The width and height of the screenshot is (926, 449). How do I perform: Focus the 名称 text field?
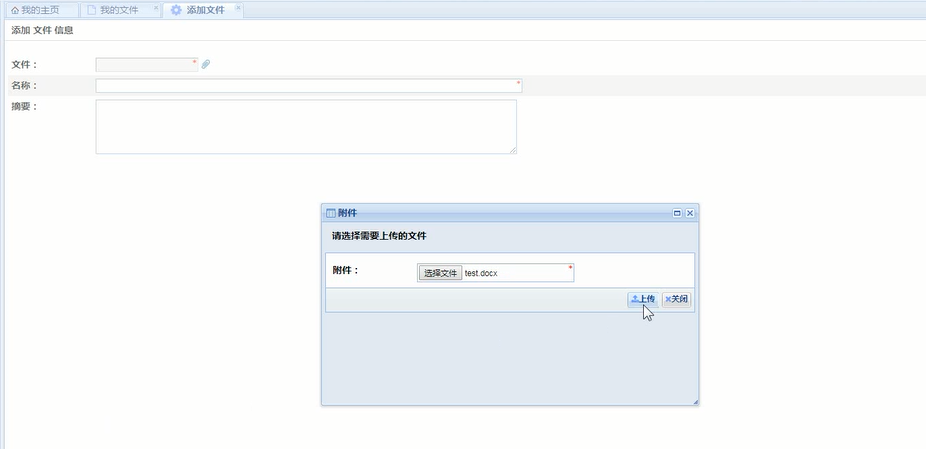point(308,86)
